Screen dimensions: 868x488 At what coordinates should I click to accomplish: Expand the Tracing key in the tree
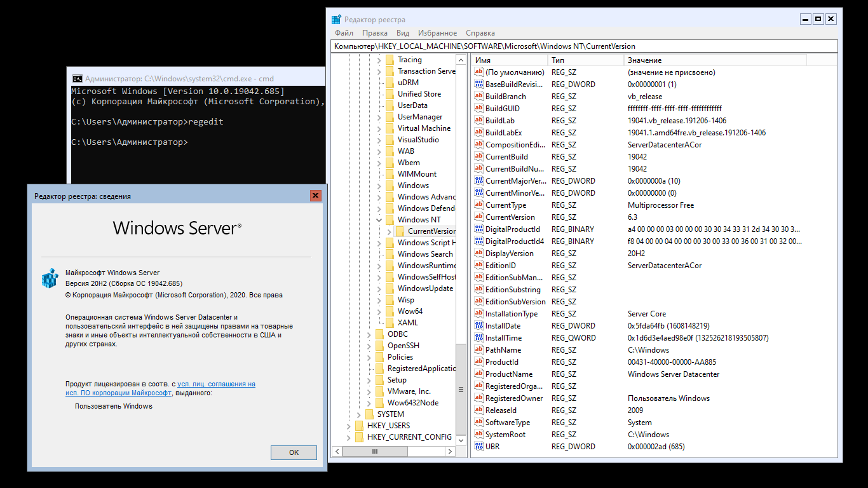click(379, 60)
